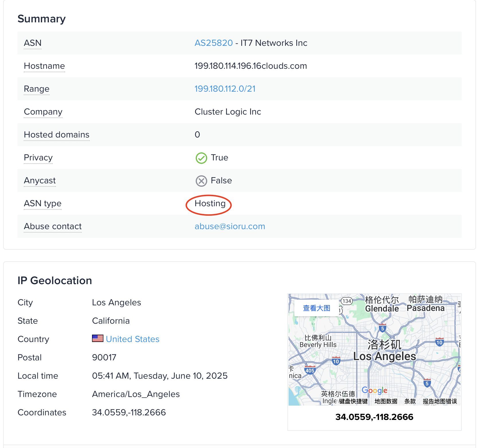Follow the United States country link
The image size is (478, 448).
click(x=132, y=339)
